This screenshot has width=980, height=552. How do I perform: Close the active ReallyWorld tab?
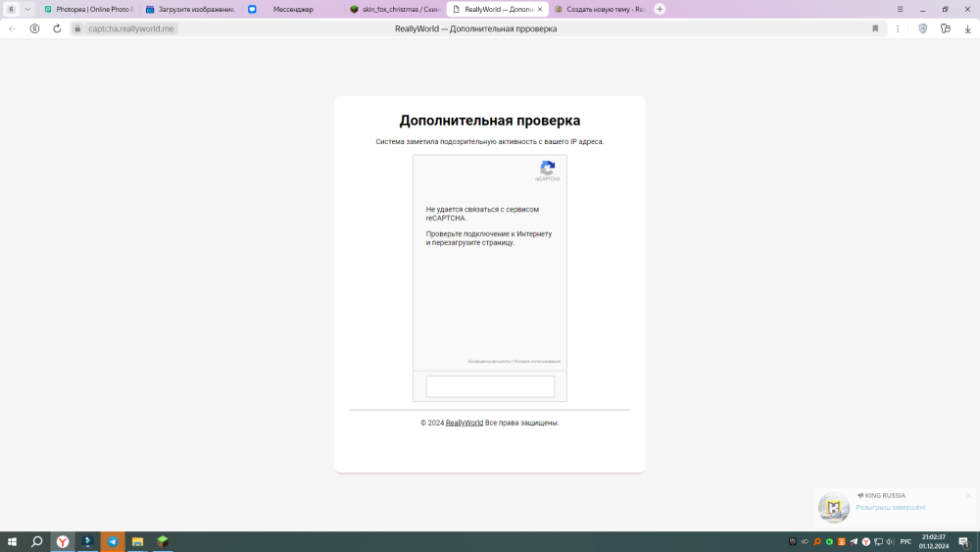tap(540, 10)
